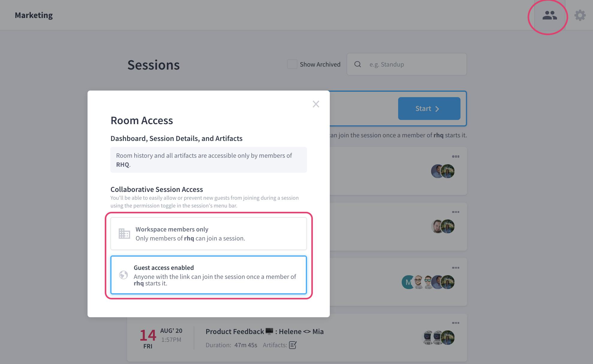Open the third session's more options menu
Image resolution: width=593 pixels, height=364 pixels.
point(456,268)
